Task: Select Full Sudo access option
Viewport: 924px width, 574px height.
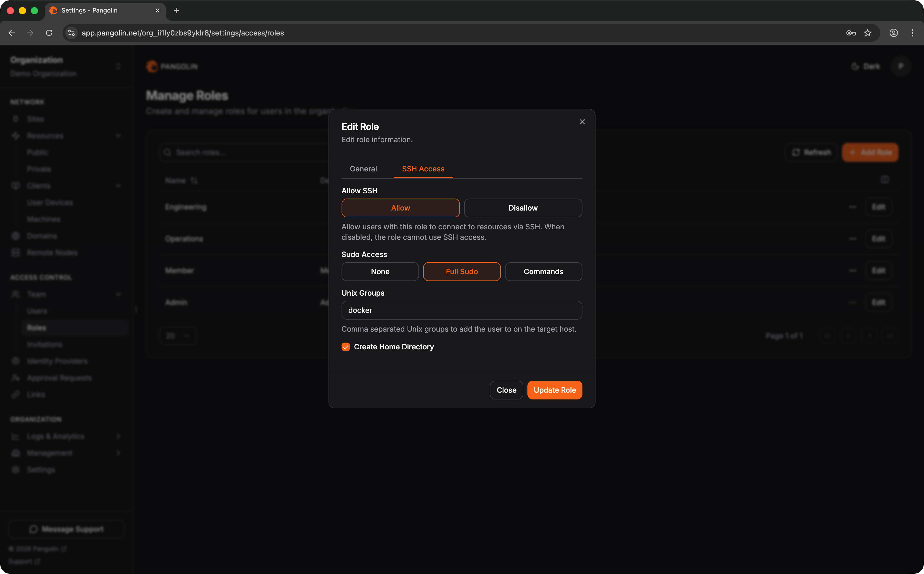Action: 462,271
